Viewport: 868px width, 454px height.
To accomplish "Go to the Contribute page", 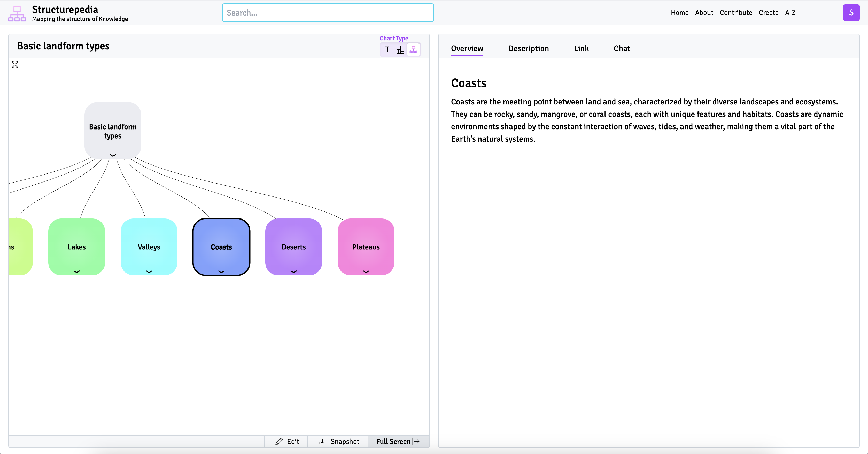I will pos(735,13).
